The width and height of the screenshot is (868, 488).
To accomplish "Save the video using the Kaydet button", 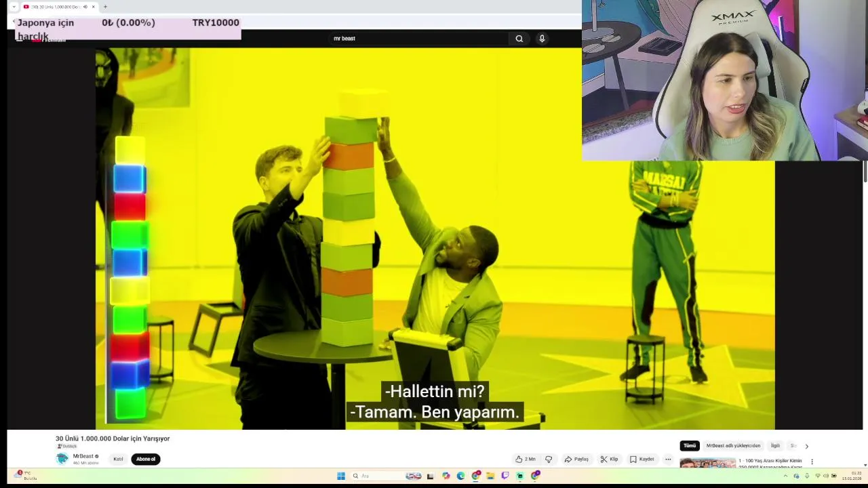I will point(642,459).
